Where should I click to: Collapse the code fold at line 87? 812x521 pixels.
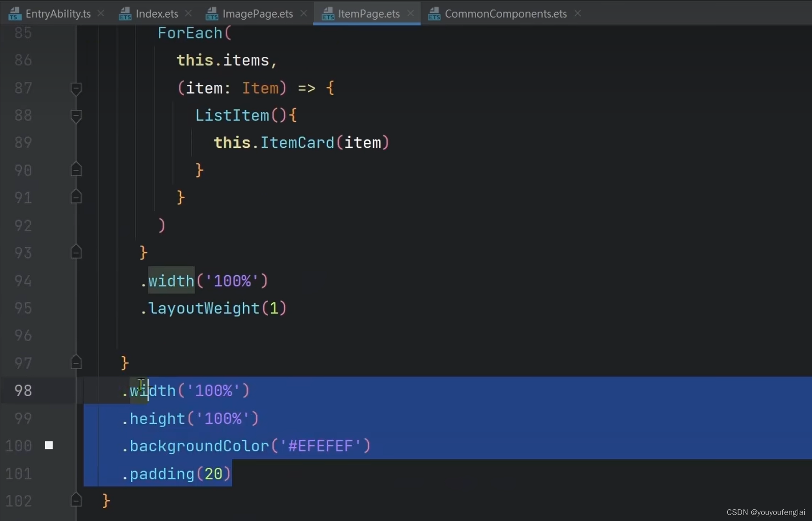click(76, 89)
